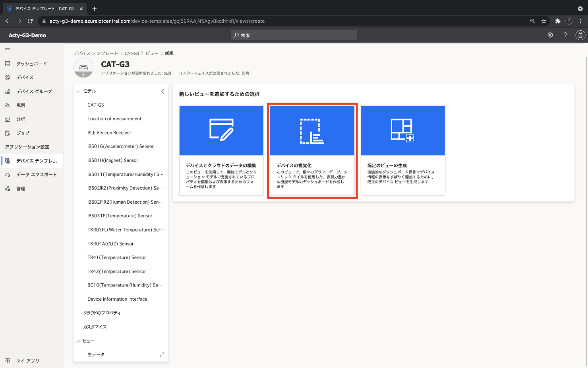Screen dimensions: 588x368
Task: Open the help question mark icon
Action: pos(565,35)
